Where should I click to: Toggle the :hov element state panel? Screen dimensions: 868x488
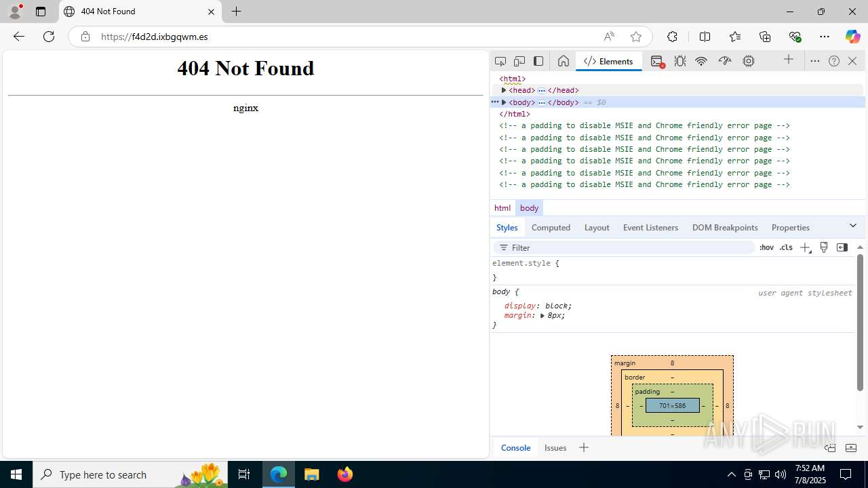point(766,248)
